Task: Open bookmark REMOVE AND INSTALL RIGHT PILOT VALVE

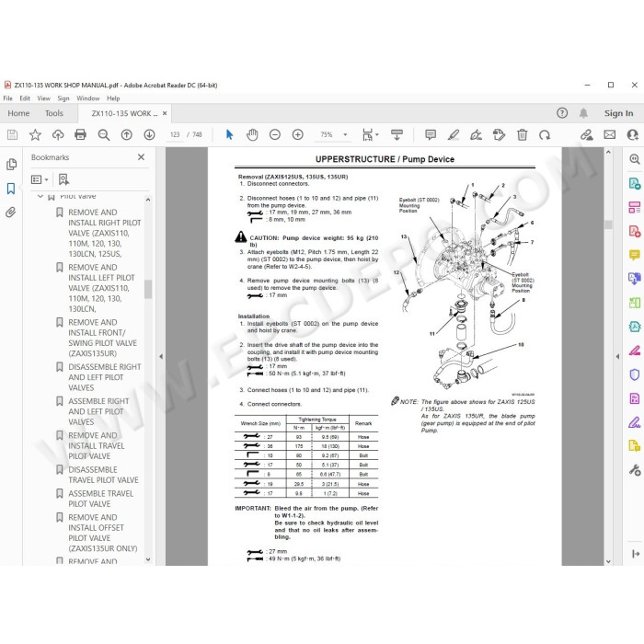Action: click(104, 233)
